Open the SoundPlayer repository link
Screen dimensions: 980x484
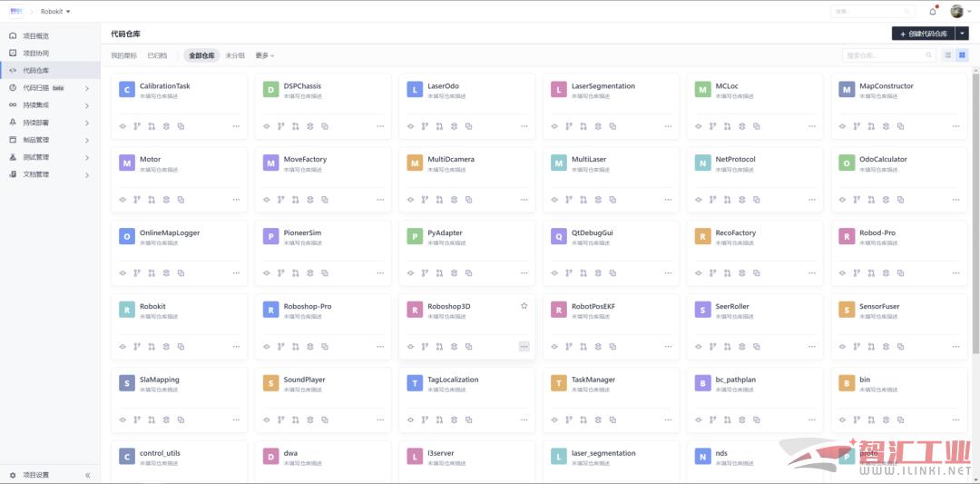[304, 380]
